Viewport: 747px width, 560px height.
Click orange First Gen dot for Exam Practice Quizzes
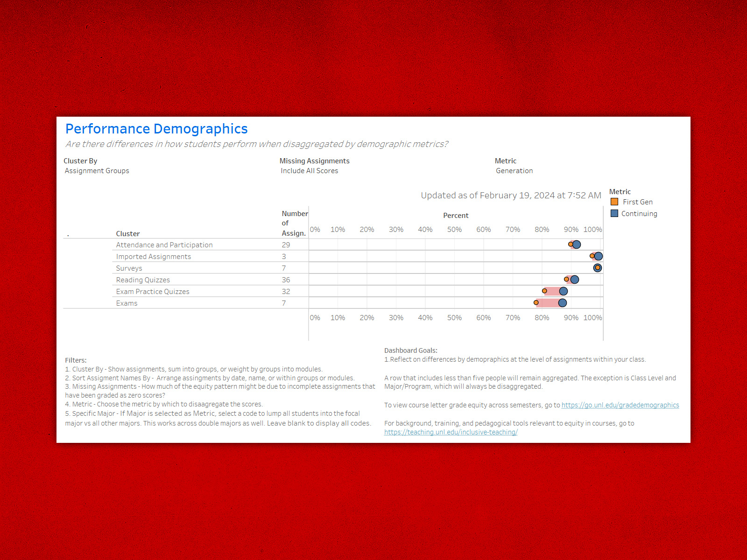click(544, 291)
